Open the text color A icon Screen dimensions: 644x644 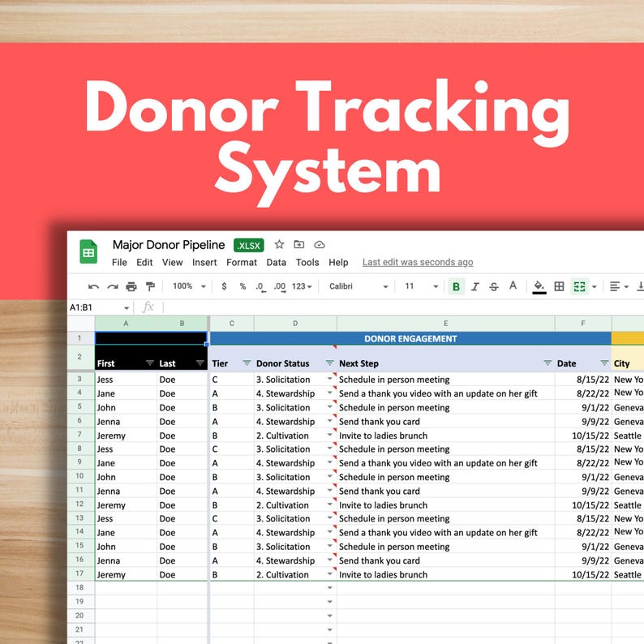(513, 286)
